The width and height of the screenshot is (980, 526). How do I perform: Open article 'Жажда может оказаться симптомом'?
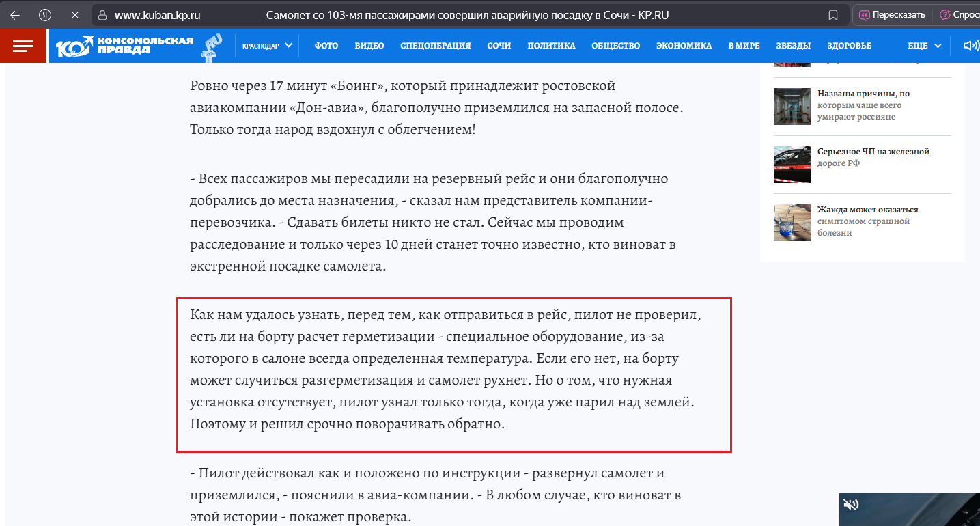click(868, 221)
